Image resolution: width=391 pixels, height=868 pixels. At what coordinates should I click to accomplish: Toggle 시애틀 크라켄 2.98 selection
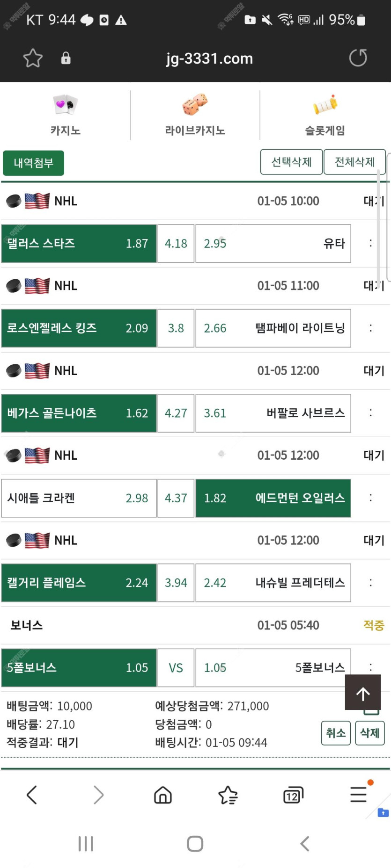(79, 498)
